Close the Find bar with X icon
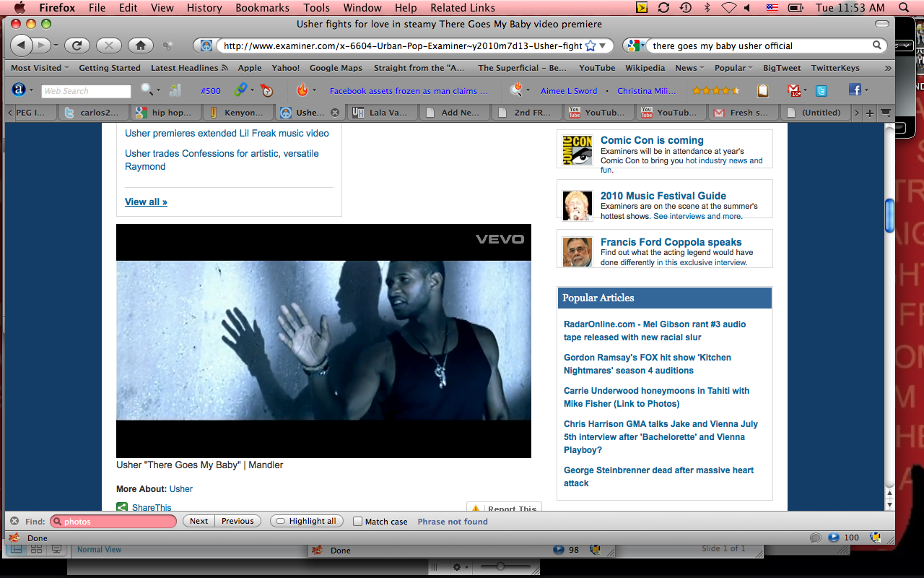Viewport: 924px width, 578px height. coord(14,521)
